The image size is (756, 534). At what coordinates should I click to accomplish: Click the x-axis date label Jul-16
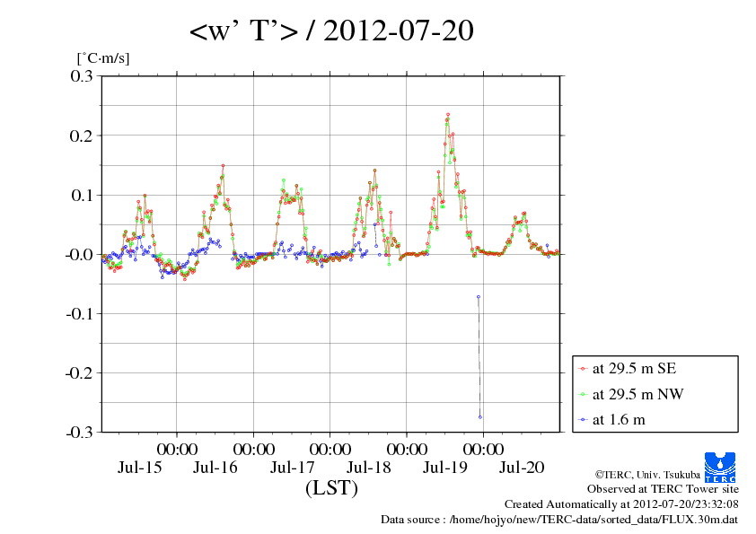pyautogui.click(x=215, y=468)
